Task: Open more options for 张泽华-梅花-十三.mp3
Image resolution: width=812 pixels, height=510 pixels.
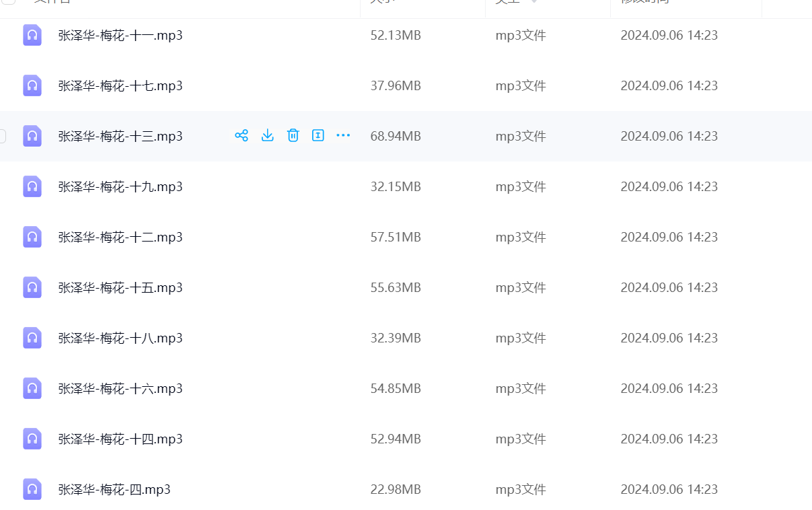Action: (343, 135)
